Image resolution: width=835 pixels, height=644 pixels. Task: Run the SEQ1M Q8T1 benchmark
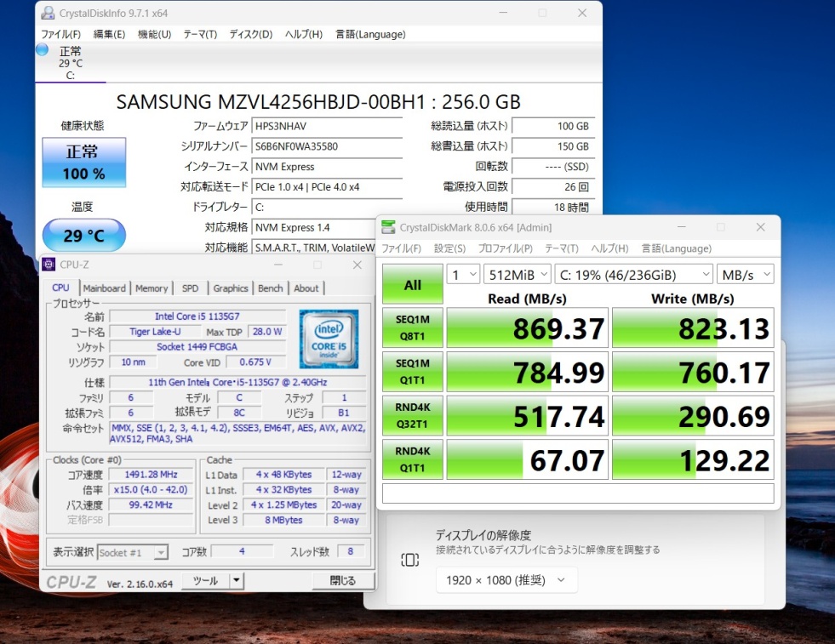coord(413,328)
